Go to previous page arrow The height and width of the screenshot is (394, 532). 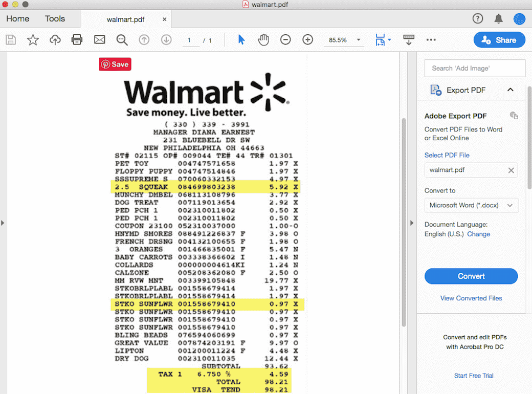[x=144, y=40]
